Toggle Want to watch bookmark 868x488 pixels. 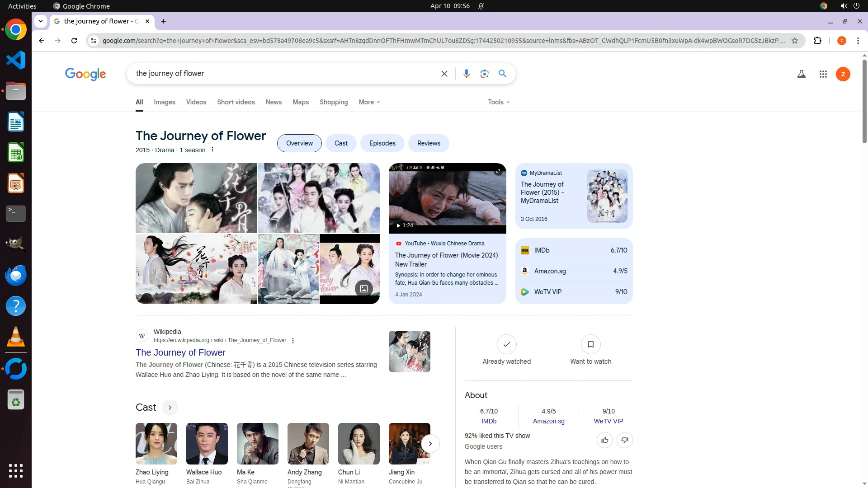point(590,345)
